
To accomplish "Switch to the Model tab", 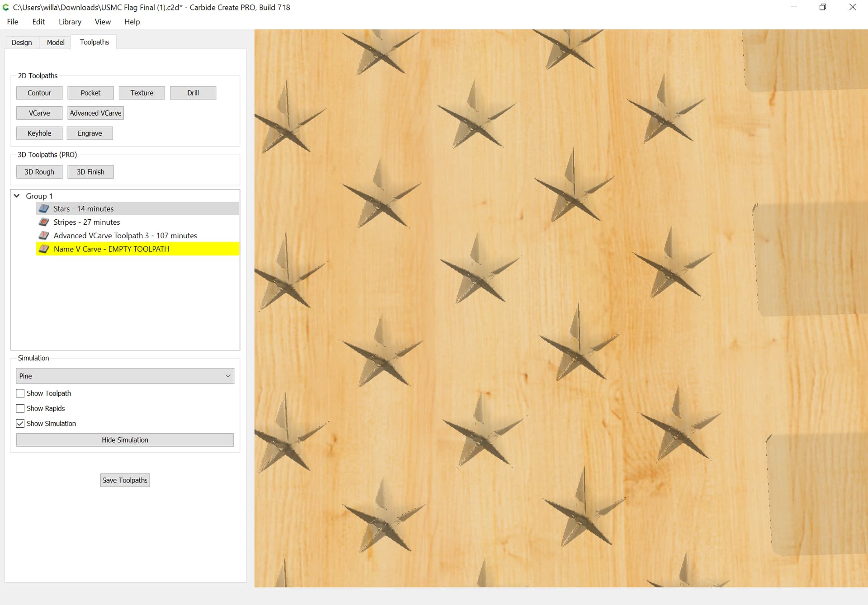I will (56, 43).
